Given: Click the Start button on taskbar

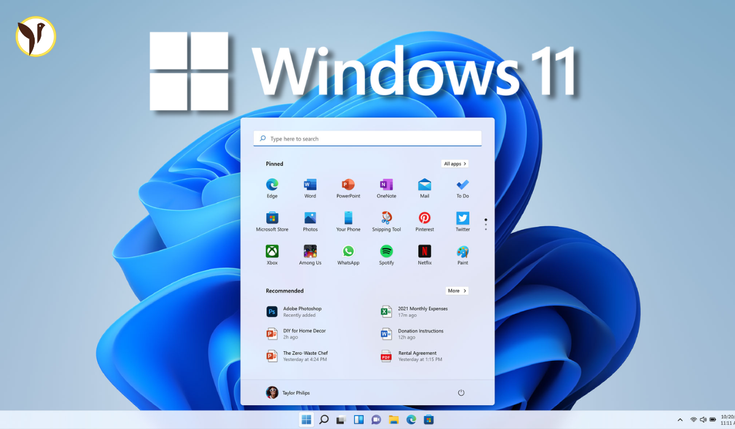Looking at the screenshot, I should [x=306, y=420].
